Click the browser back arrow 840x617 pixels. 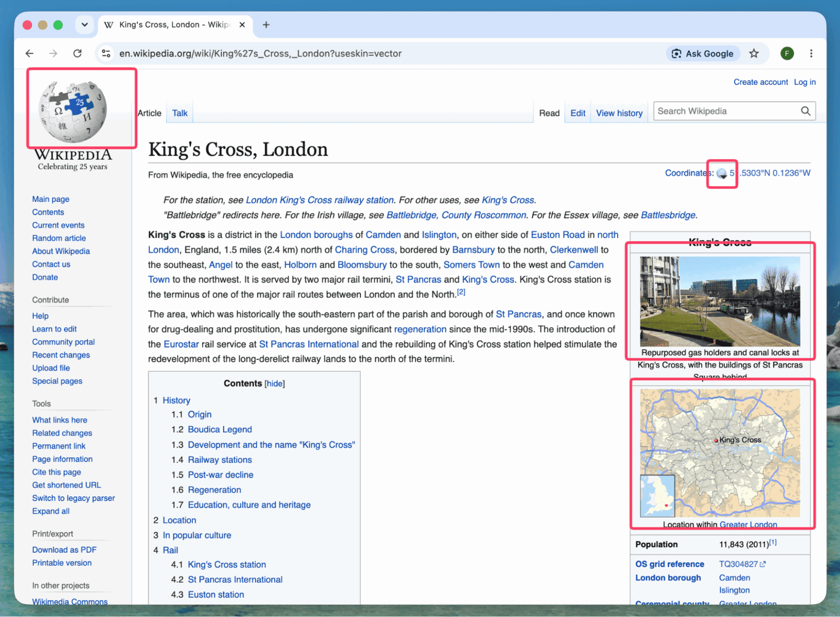click(29, 53)
